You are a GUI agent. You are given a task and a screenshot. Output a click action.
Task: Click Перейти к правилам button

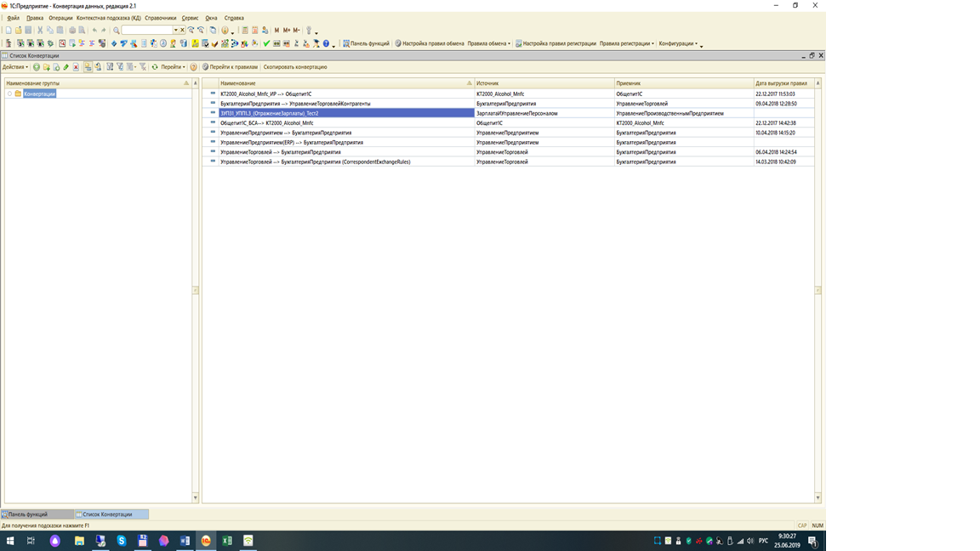[230, 67]
